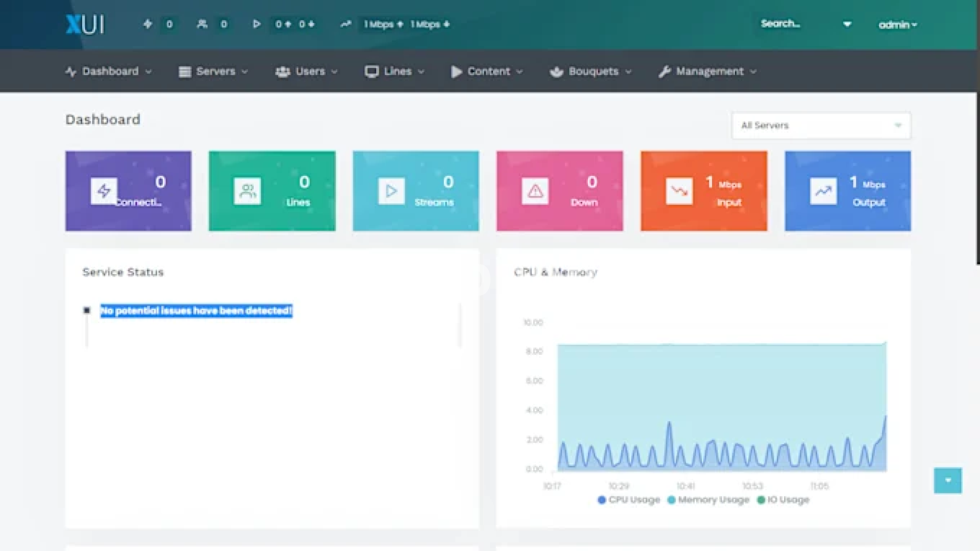The height and width of the screenshot is (551, 980).
Task: Click the users icon in top header
Action: click(x=202, y=24)
